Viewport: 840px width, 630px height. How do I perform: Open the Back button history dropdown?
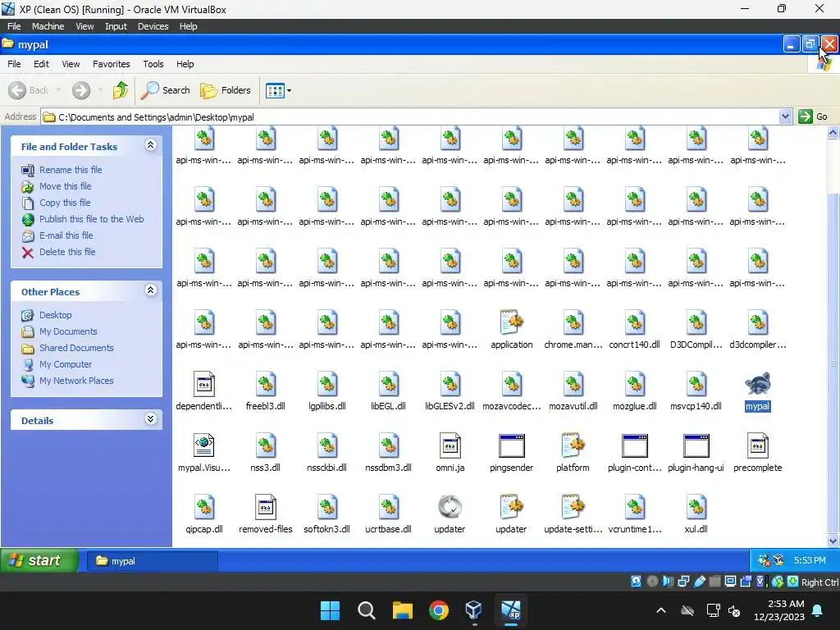click(x=58, y=90)
